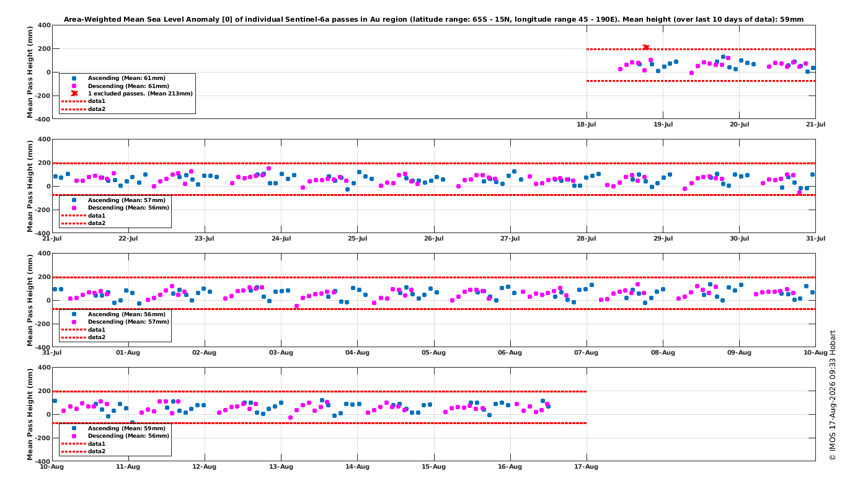Click the '22-Jul' axis tick label
The height and width of the screenshot is (496, 868).
[128, 239]
